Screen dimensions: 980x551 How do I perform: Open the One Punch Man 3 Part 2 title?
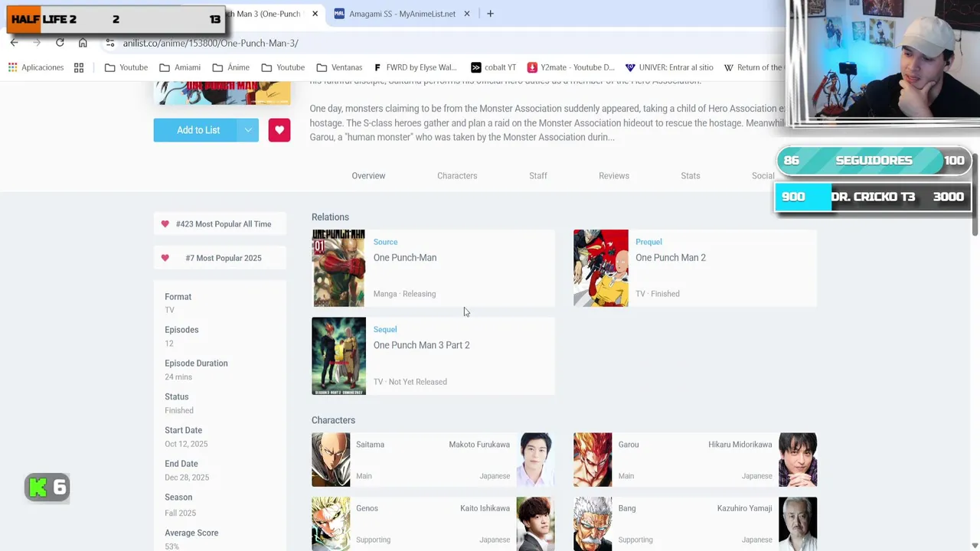[x=422, y=345]
